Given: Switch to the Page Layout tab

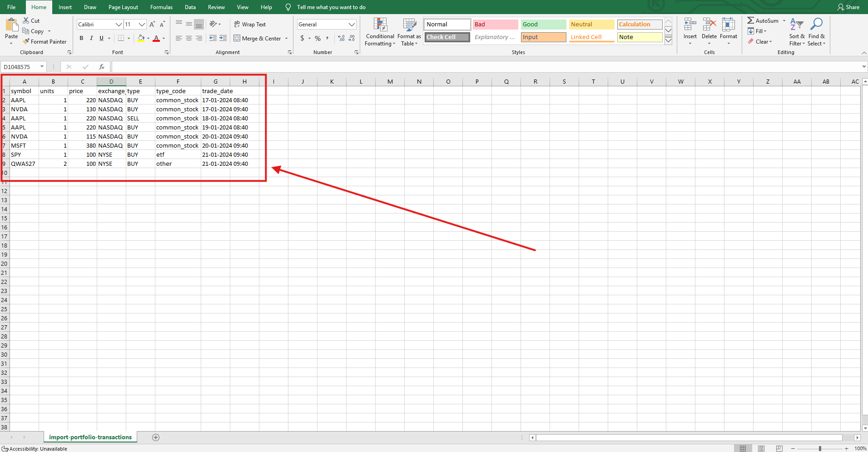Looking at the screenshot, I should (123, 7).
